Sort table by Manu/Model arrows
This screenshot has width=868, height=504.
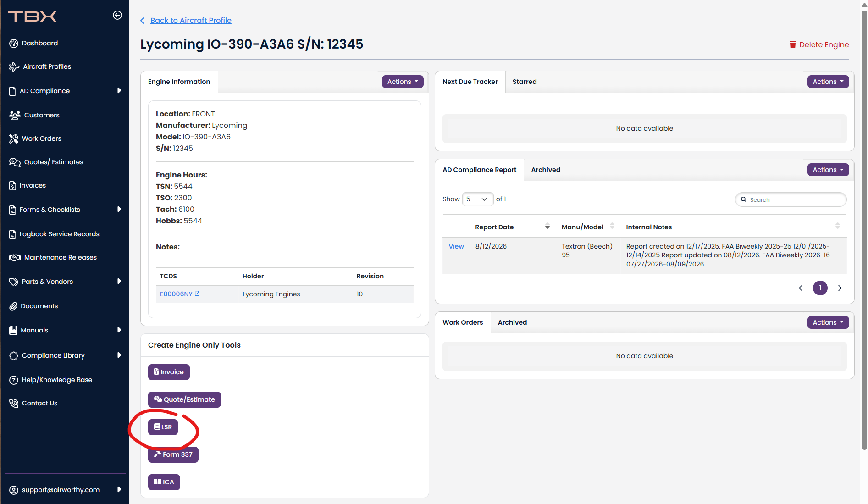[x=612, y=226]
